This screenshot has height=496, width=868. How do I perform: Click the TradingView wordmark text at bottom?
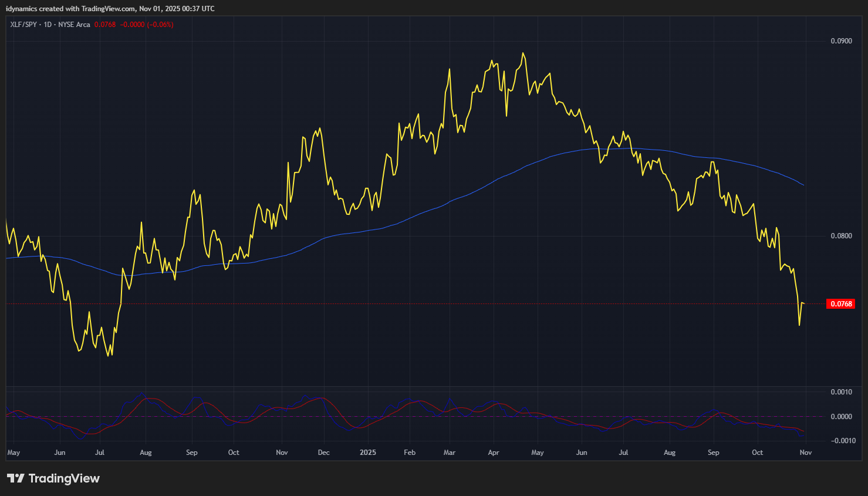point(64,478)
